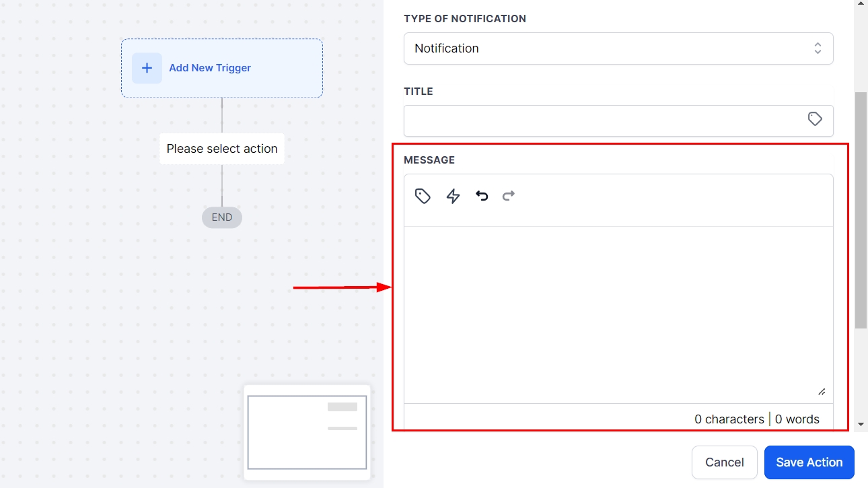Image resolution: width=868 pixels, height=488 pixels.
Task: Click the END node in the workflow
Action: [x=222, y=217]
